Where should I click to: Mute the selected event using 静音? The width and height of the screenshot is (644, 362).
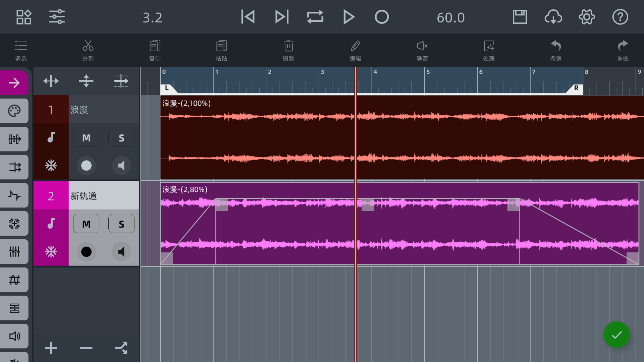(422, 50)
